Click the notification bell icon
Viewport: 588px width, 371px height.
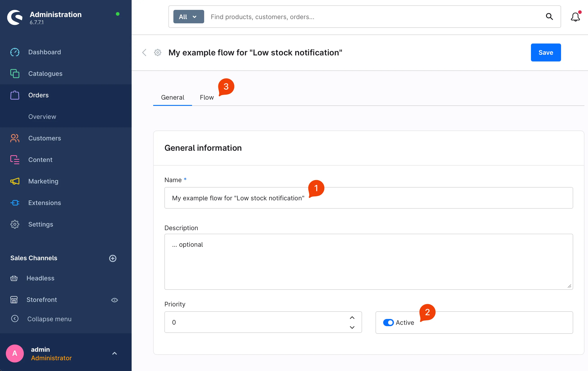click(575, 17)
